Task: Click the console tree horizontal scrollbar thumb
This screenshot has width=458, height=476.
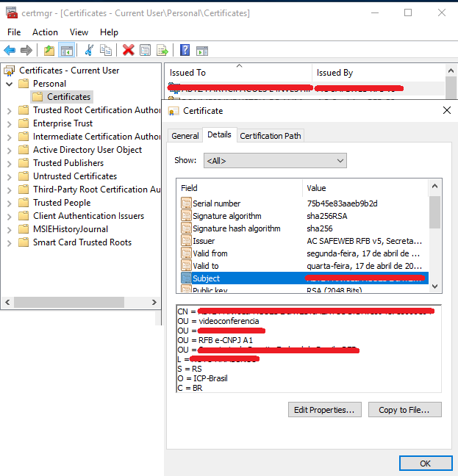Action: click(x=69, y=302)
